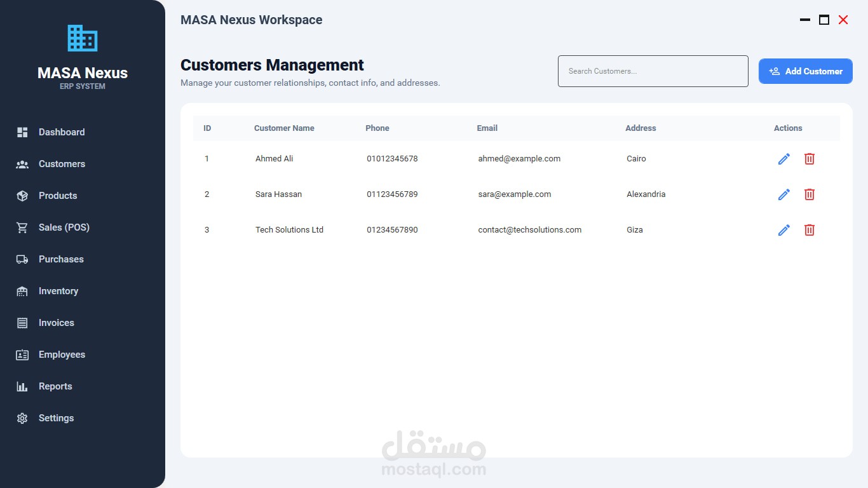Click the Settings gear icon in sidebar
This screenshot has width=868, height=488.
(22, 418)
